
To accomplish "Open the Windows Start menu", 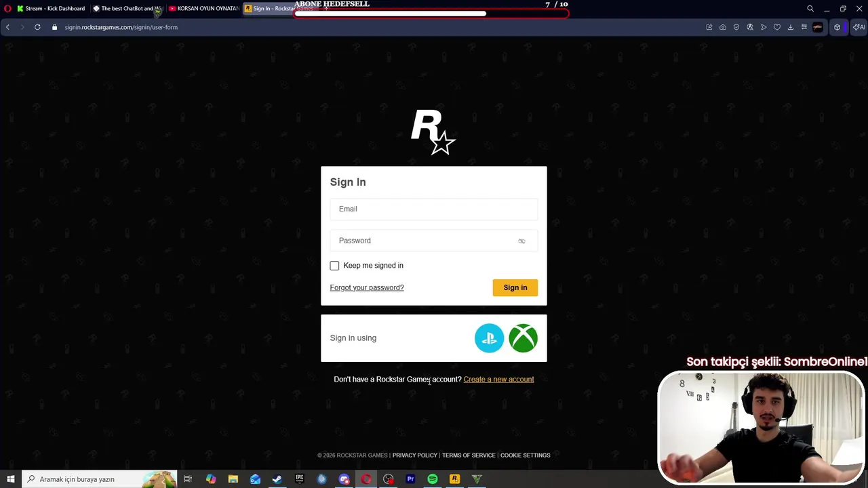I will click(10, 479).
